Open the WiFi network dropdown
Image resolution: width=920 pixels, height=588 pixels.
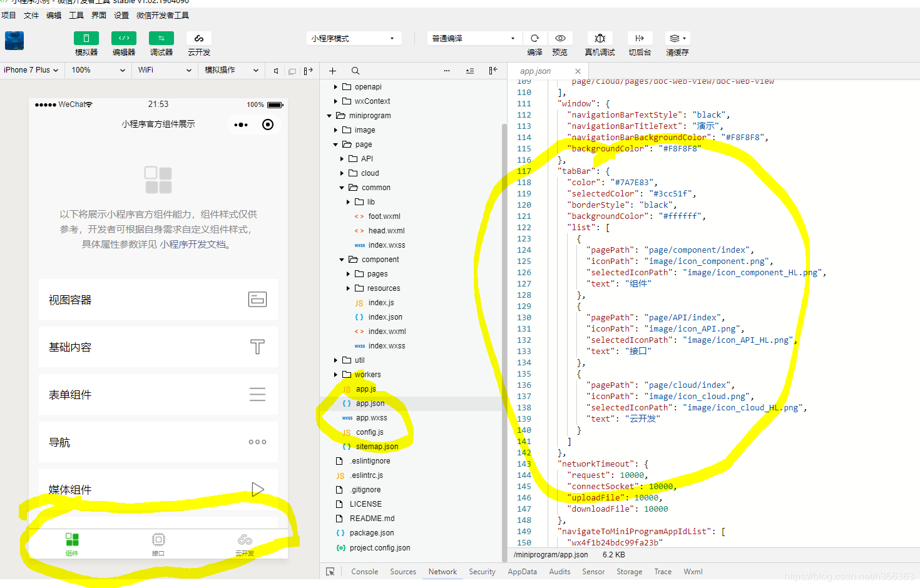click(x=165, y=70)
